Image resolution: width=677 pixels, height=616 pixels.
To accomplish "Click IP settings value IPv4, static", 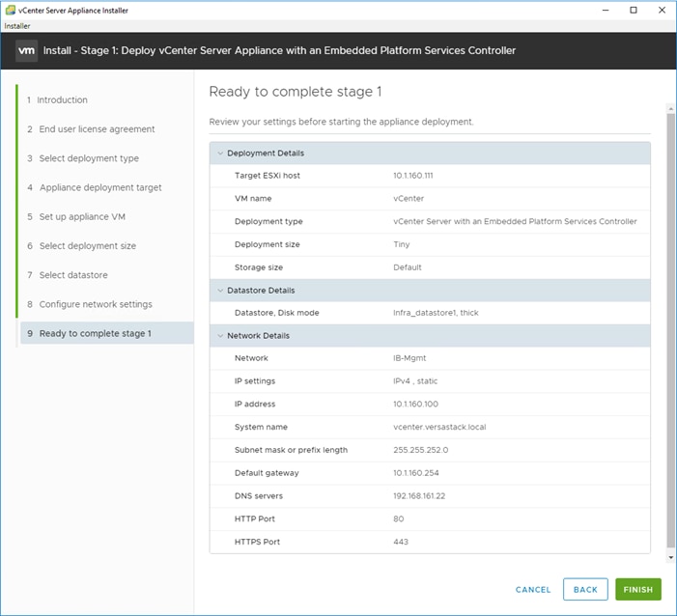I will [x=415, y=381].
